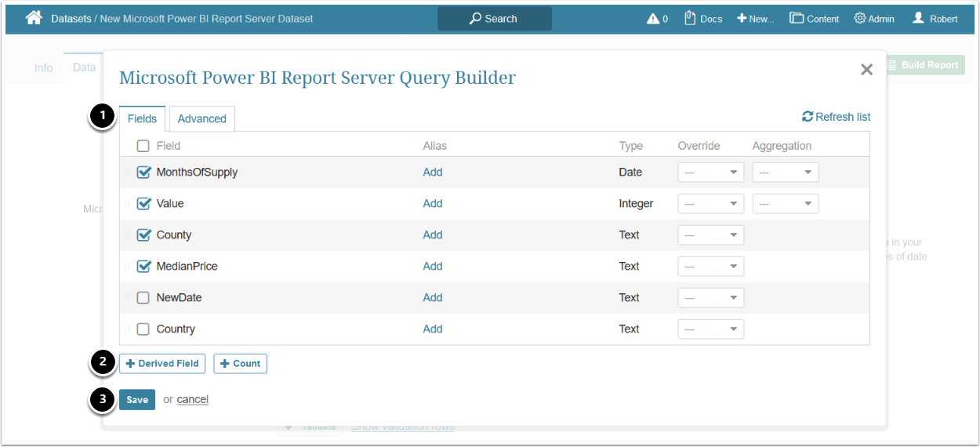Close the Query Builder dialog
Image resolution: width=980 pixels, height=447 pixels.
866,70
